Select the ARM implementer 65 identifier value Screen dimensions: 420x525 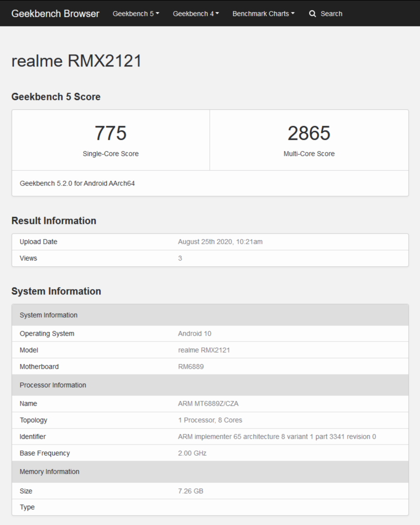[x=277, y=437]
